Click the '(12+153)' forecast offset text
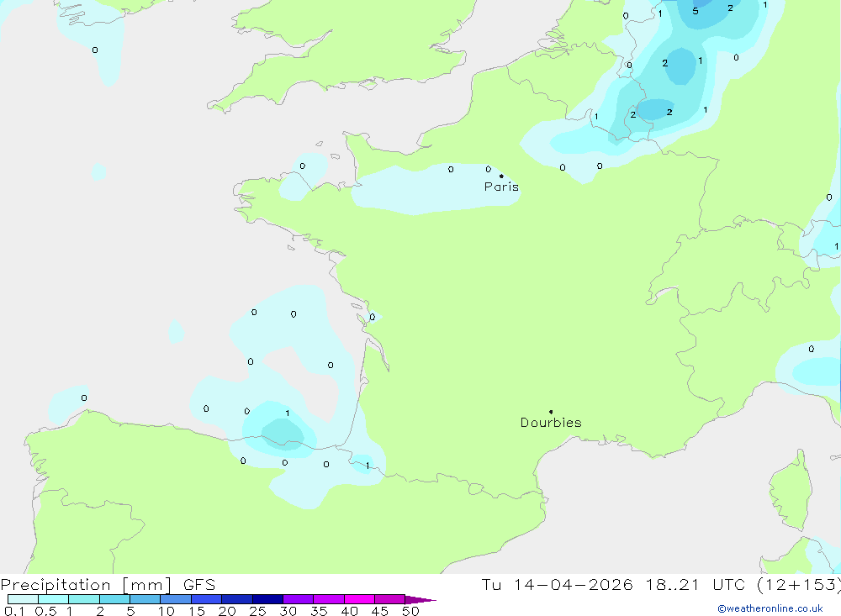This screenshot has width=841, height=616. click(798, 585)
